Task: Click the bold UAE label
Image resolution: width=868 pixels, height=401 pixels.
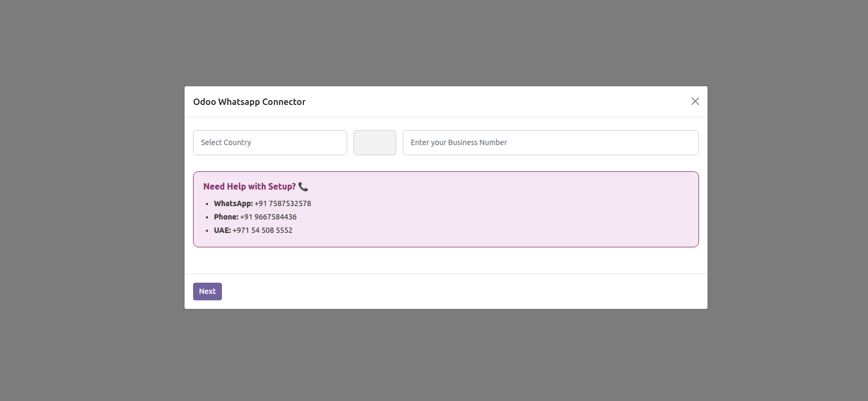Action: pos(222,230)
